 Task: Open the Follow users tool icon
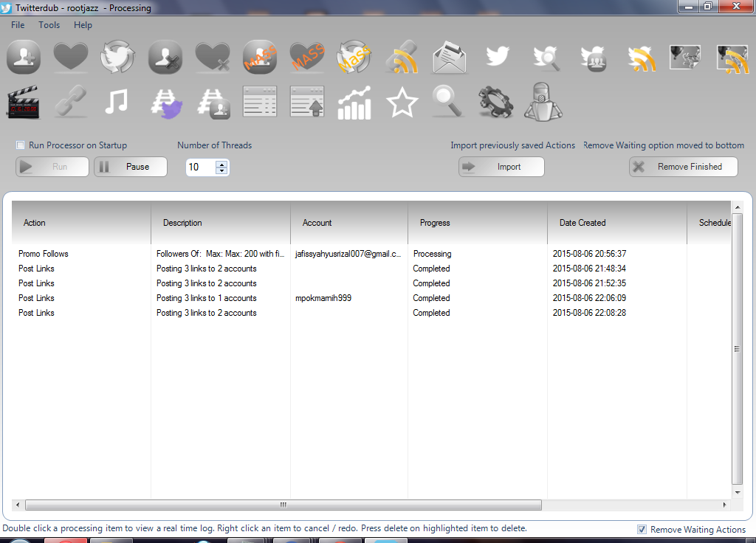[x=24, y=57]
